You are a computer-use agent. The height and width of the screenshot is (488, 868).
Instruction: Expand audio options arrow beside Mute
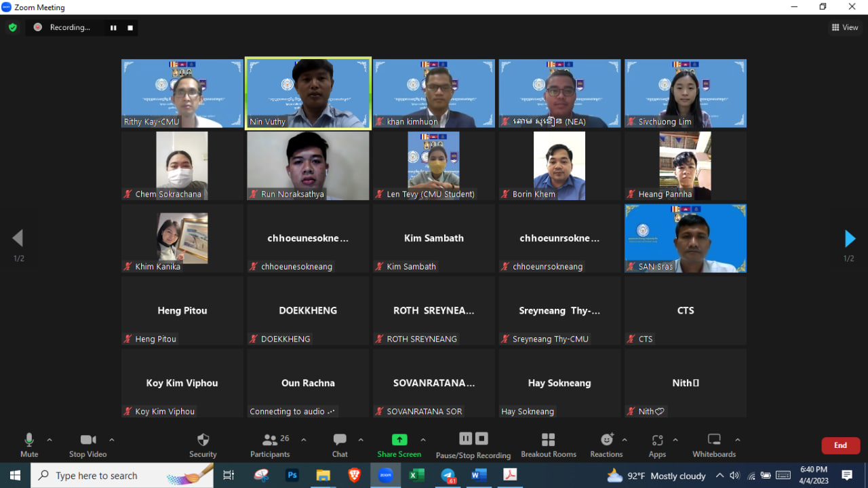[x=50, y=440]
